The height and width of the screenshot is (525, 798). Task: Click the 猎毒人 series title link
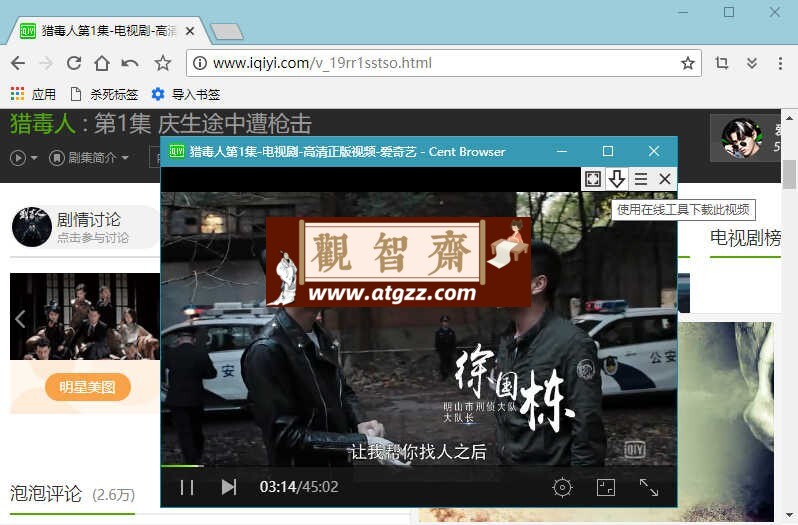(43, 124)
